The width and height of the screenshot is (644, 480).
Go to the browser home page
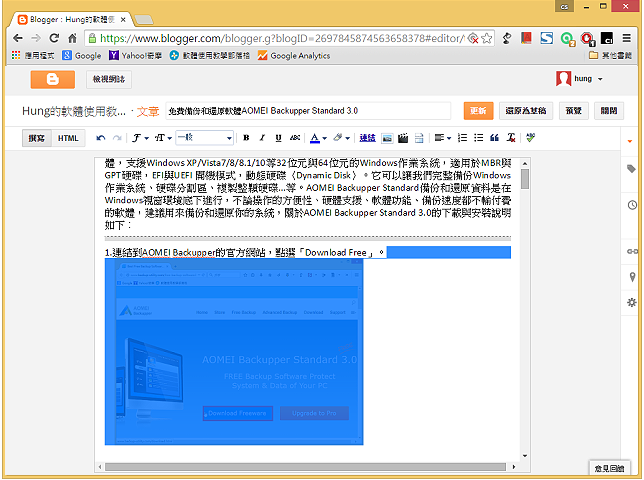click(x=72, y=38)
